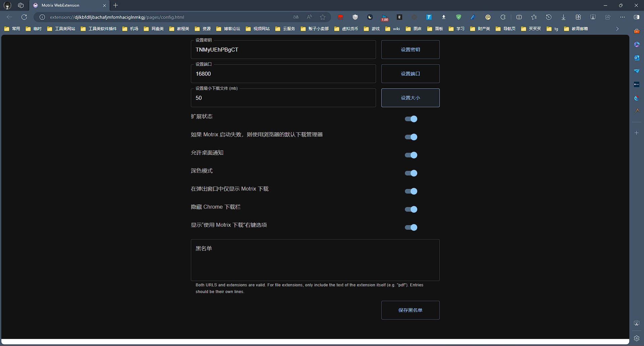Reload the config page
The image size is (644, 346).
tap(24, 17)
